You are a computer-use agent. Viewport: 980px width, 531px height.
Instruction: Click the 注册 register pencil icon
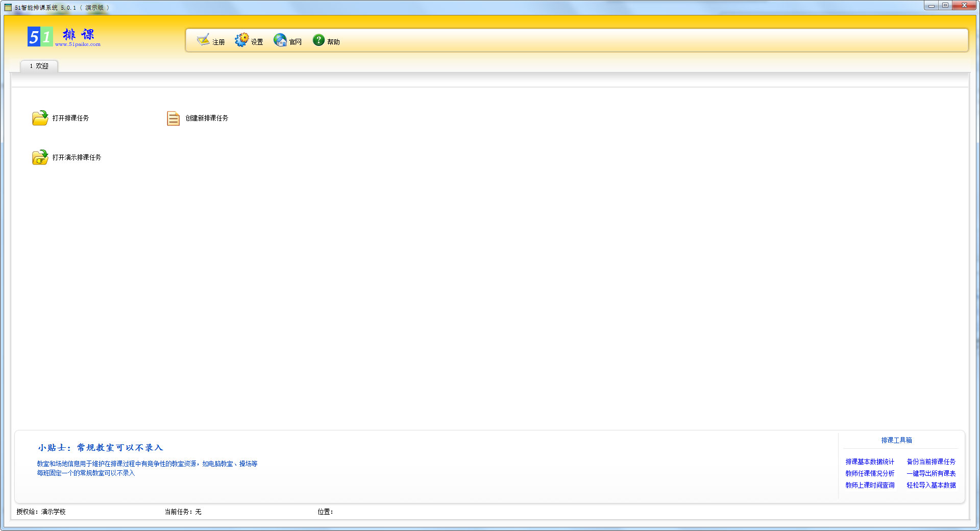click(203, 40)
